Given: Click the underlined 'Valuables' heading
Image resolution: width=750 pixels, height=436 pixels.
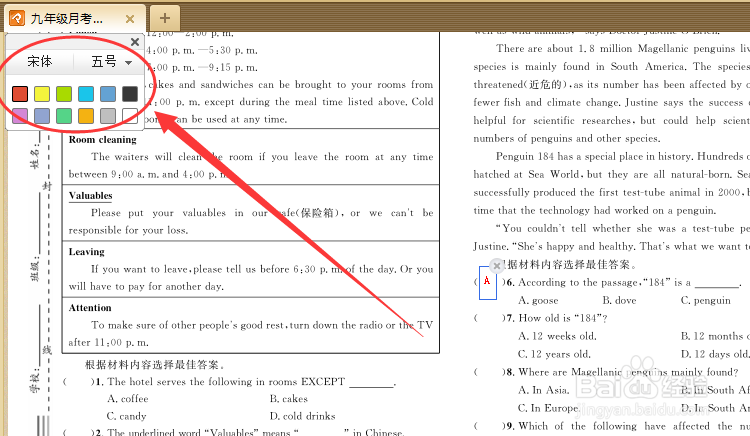Looking at the screenshot, I should click(x=90, y=196).
